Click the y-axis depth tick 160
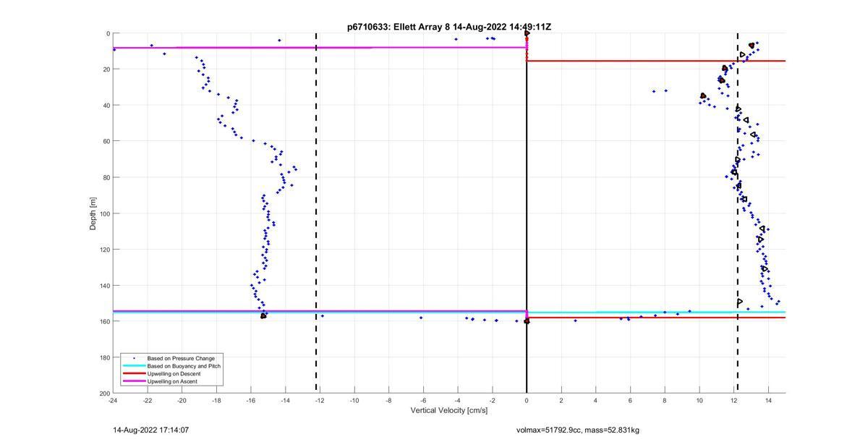 pos(104,321)
